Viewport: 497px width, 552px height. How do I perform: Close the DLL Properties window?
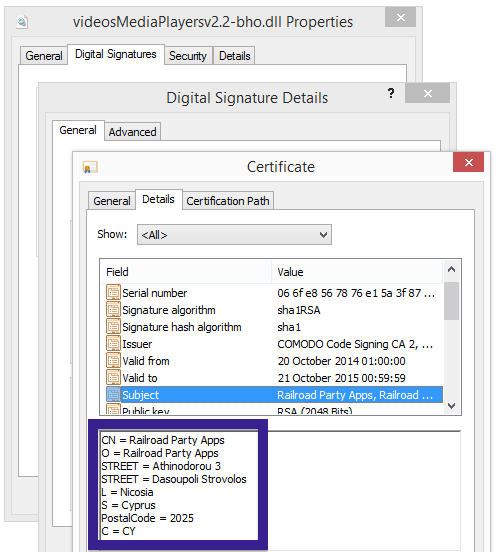click(401, 17)
